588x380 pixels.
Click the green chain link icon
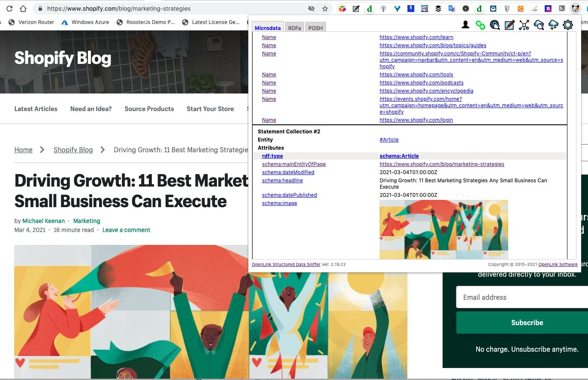point(481,25)
